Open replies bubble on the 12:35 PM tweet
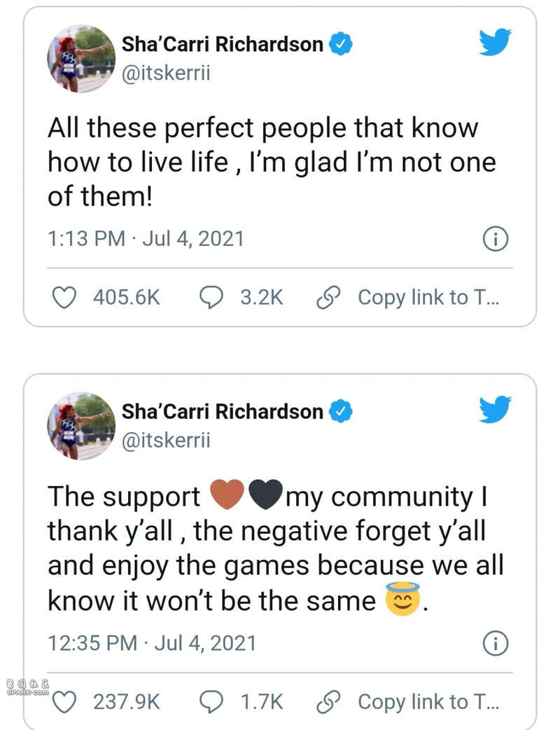Image resolution: width=560 pixels, height=730 pixels. pyautogui.click(x=211, y=702)
